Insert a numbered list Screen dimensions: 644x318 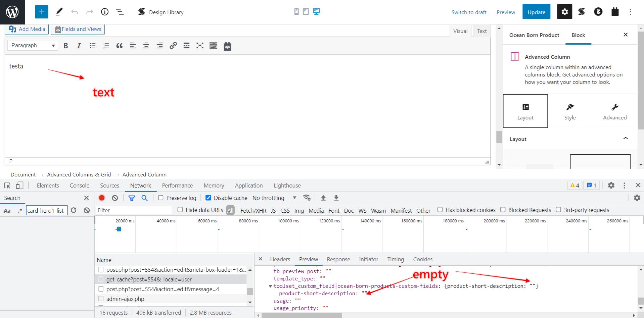coord(106,46)
